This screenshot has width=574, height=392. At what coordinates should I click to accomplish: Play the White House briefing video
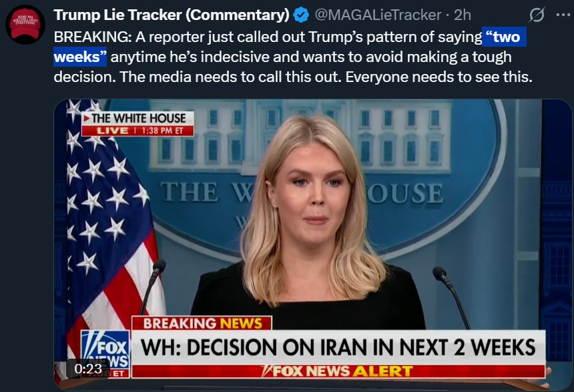tap(312, 244)
